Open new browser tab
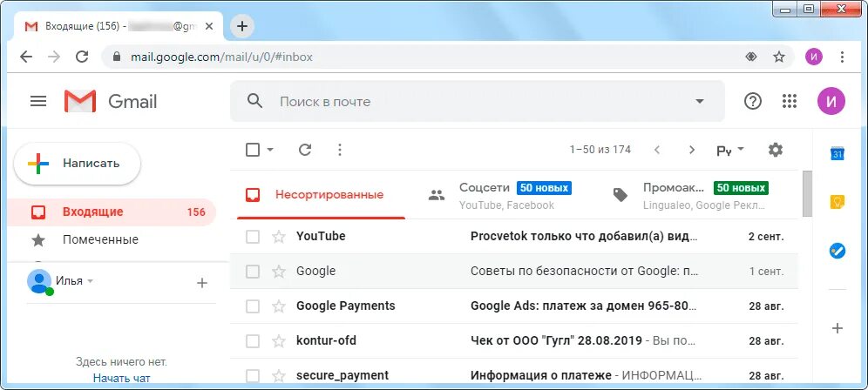Viewport: 868px width, 390px height. pos(242,26)
